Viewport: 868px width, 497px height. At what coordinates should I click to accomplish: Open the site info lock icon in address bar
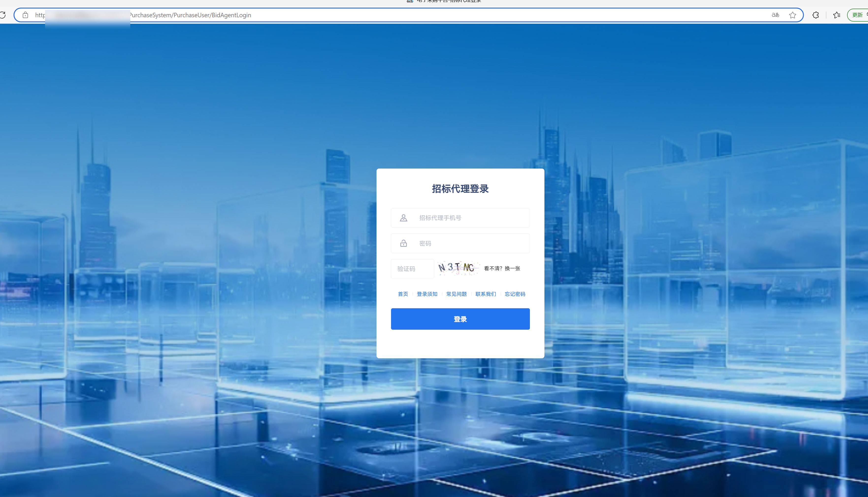tap(25, 15)
